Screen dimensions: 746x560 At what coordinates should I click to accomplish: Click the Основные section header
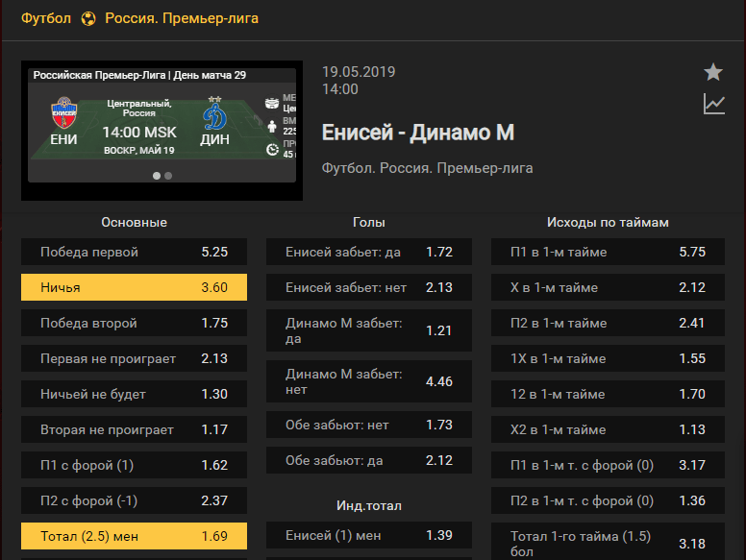click(x=135, y=223)
